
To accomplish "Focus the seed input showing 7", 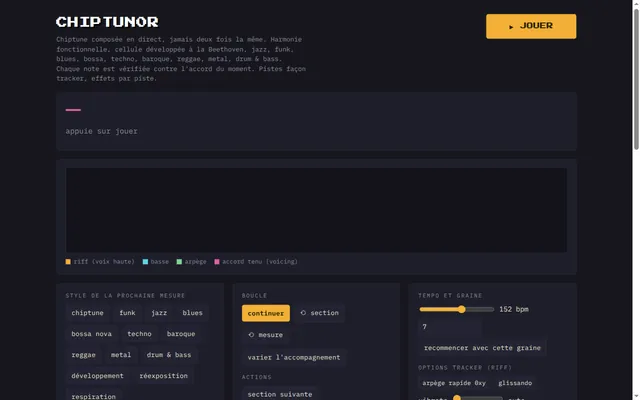I will point(450,327).
